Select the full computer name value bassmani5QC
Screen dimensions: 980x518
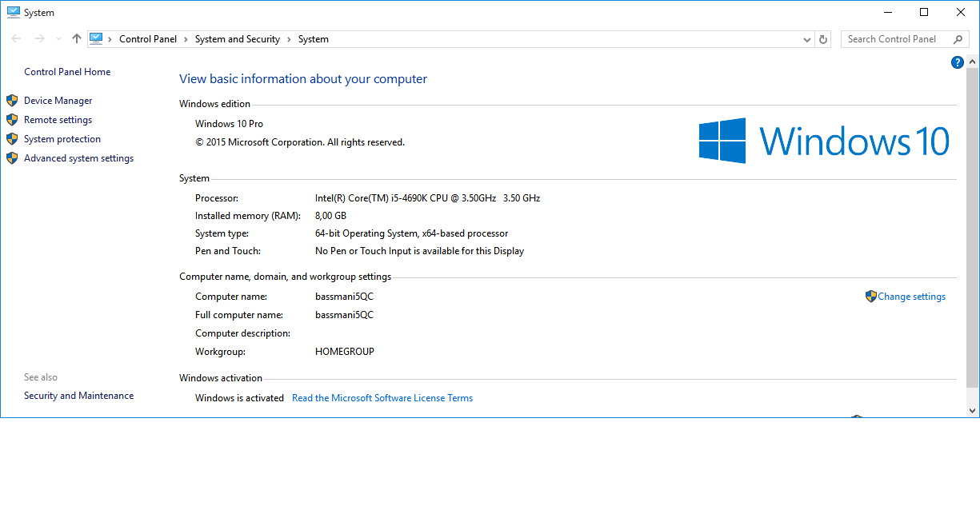[345, 315]
